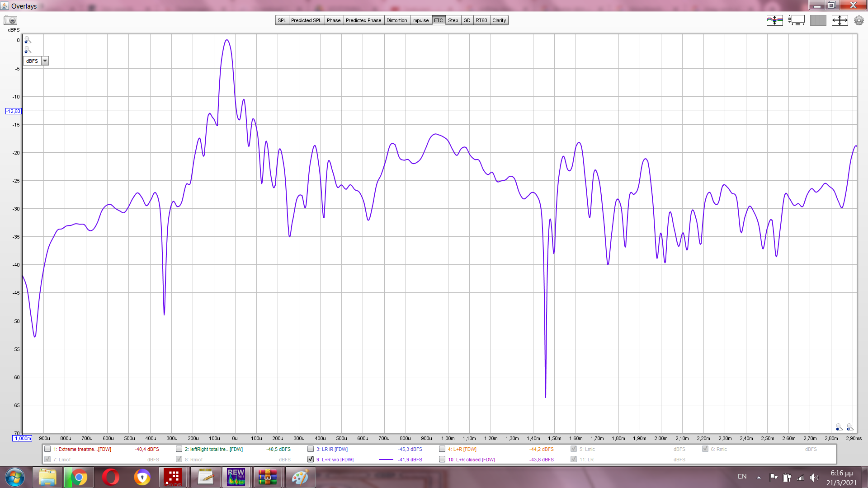Click the graph limits arrows icon
The image size is (868, 488).
point(840,20)
